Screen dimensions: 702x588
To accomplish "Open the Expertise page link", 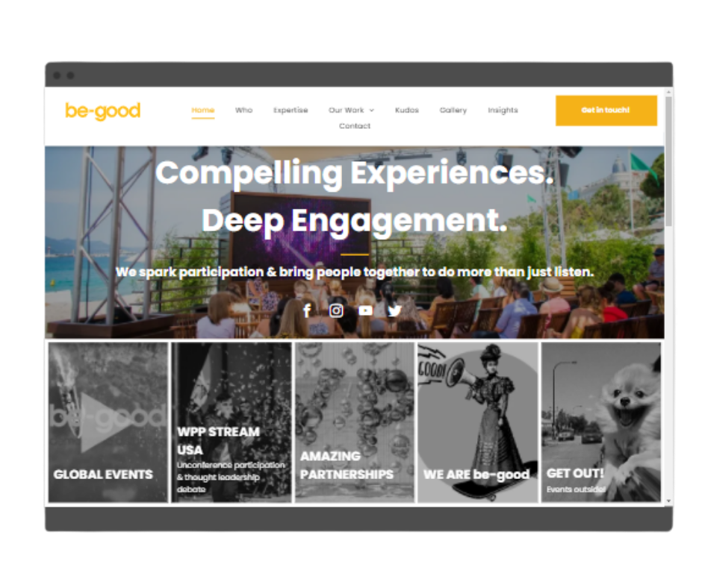I will click(291, 110).
